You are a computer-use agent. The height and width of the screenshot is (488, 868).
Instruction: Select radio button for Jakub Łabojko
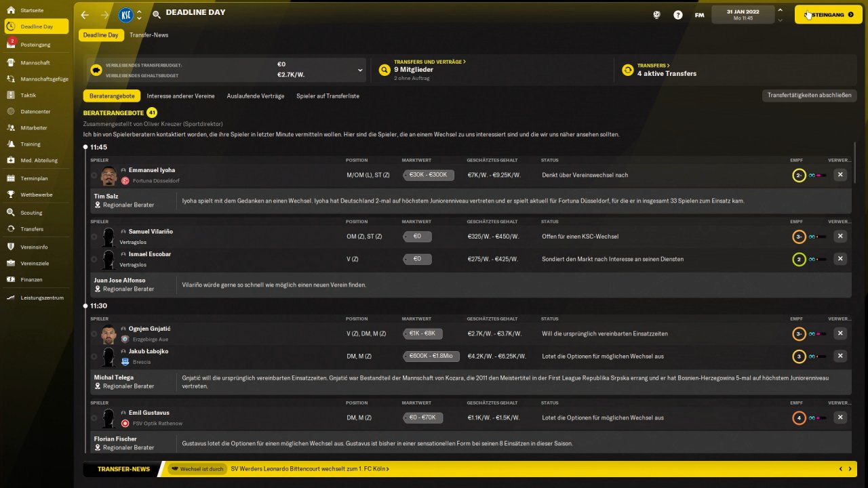pos(94,357)
